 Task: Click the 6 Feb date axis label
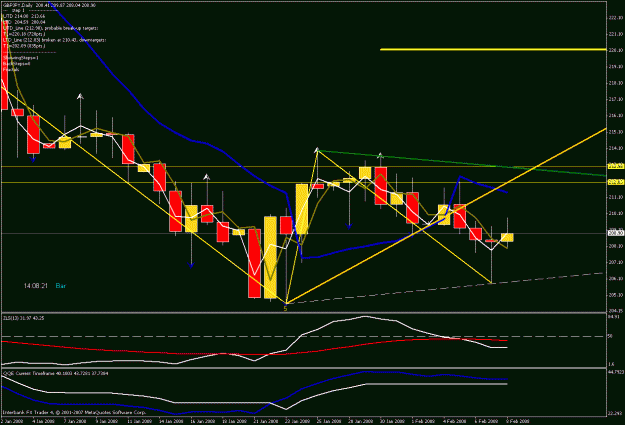(487, 421)
